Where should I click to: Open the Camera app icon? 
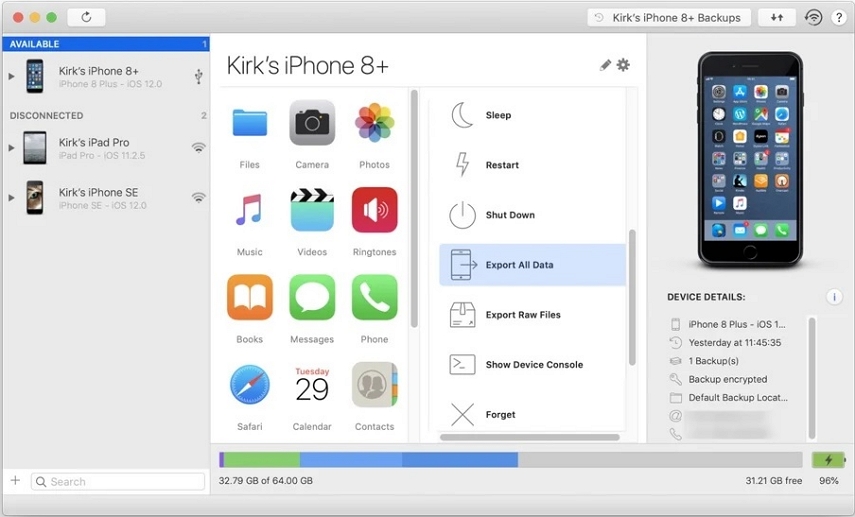[312, 123]
